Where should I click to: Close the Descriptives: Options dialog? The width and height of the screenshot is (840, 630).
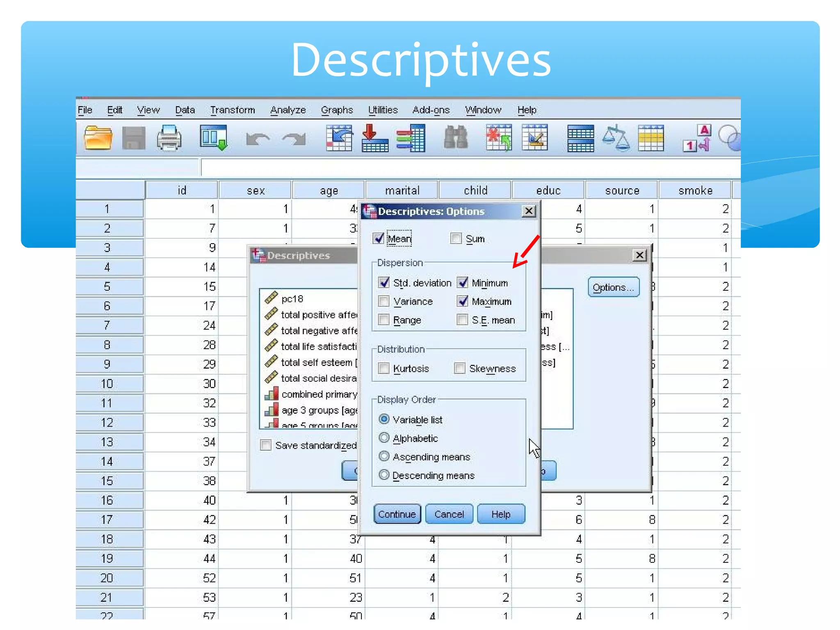529,211
